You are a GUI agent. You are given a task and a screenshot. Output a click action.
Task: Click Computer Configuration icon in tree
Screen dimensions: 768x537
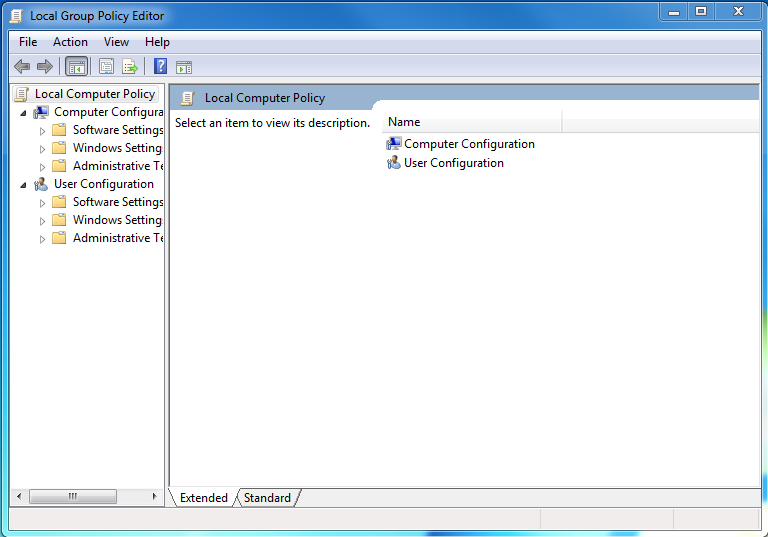[x=41, y=113]
